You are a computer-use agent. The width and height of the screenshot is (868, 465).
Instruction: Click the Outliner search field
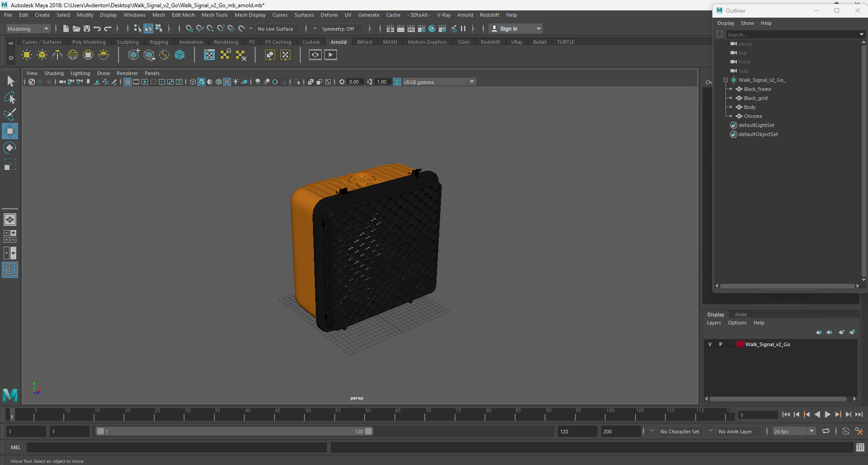pos(792,34)
